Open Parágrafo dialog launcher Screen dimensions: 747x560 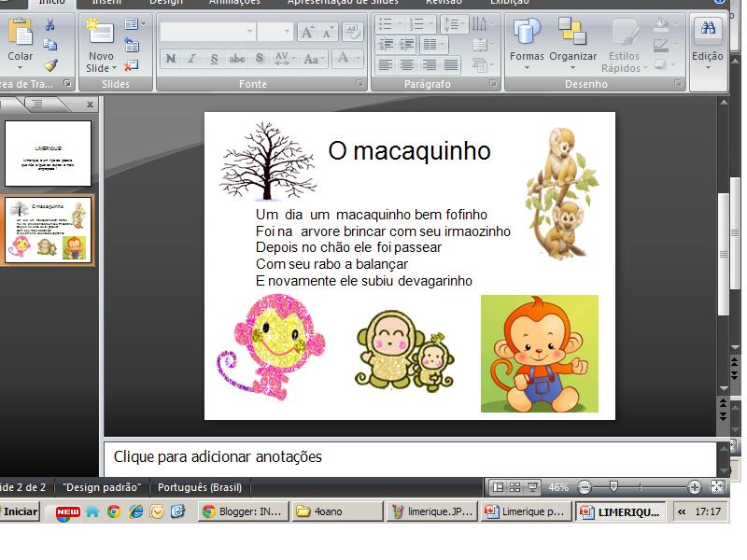tap(493, 84)
